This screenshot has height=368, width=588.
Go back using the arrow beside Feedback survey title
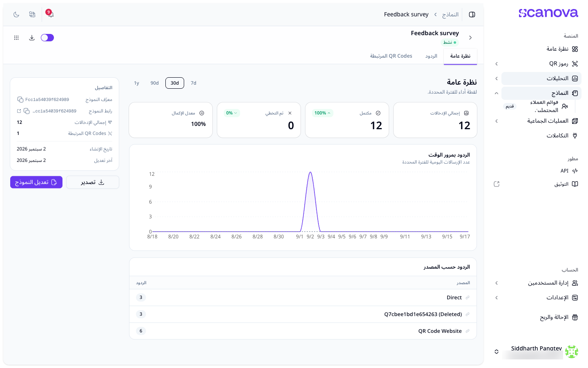click(470, 38)
